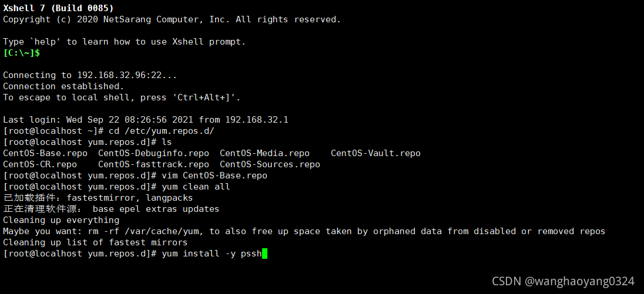Viewport: 644px width, 294px height.
Task: Click the Xshell 7 (Build 0085) header text
Action: (58, 8)
